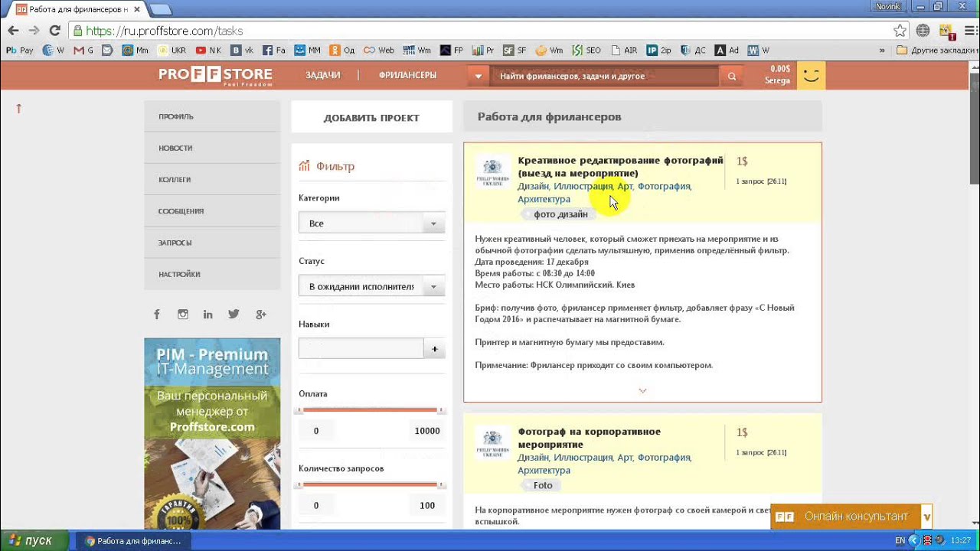980x551 pixels.
Task: Open the Fa Facebook bookmark
Action: point(274,51)
